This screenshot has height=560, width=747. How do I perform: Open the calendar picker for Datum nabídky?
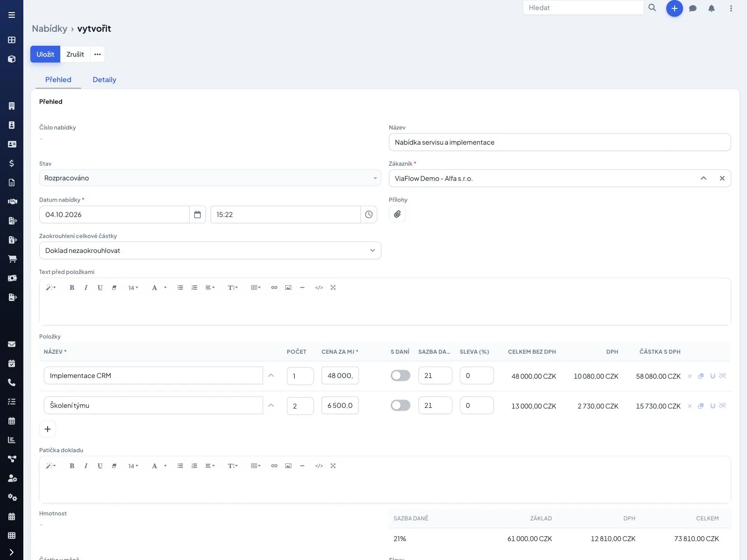tap(197, 215)
